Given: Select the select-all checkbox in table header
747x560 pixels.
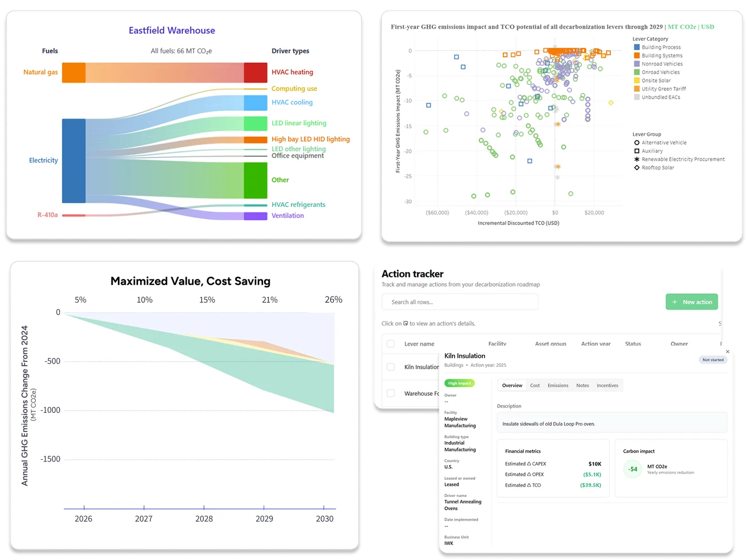Looking at the screenshot, I should [x=391, y=344].
